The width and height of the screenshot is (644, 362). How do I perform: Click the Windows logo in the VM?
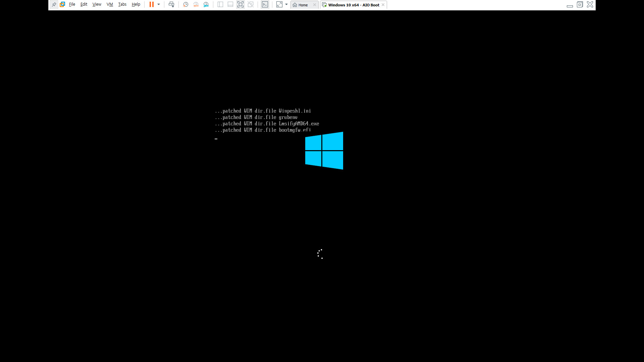click(324, 150)
